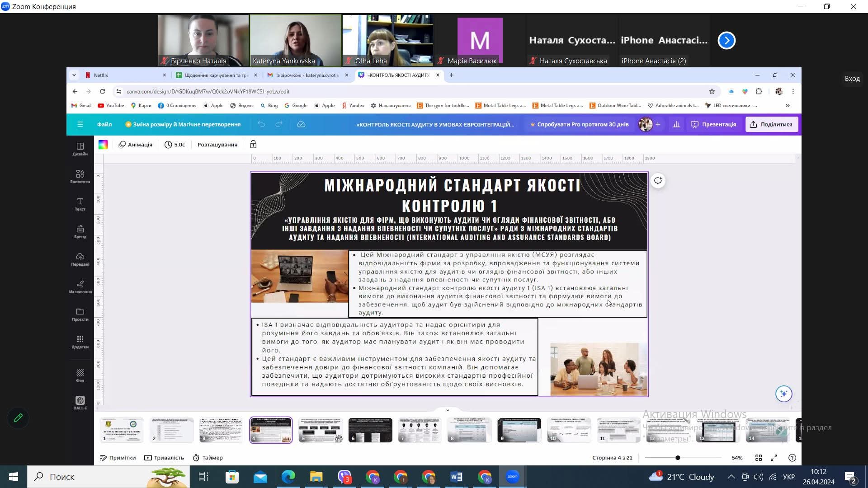868x488 pixels.
Task: Open the Drawing tool in sidebar
Action: [x=80, y=286]
